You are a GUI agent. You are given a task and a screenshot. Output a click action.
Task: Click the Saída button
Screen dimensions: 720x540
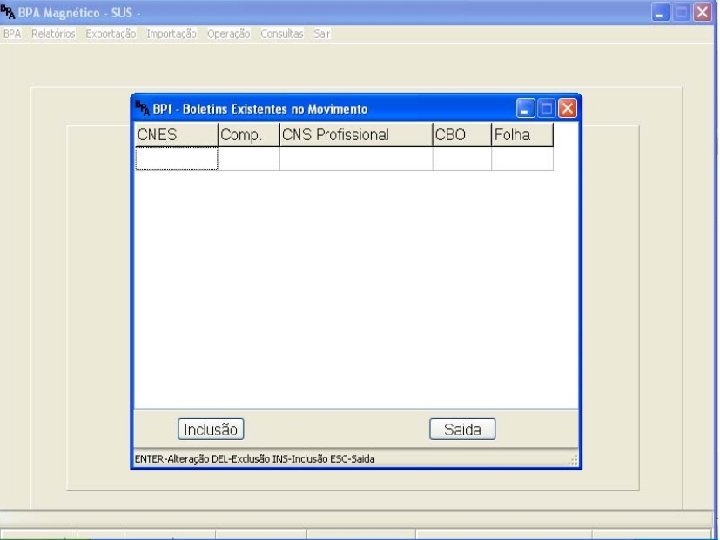(x=462, y=429)
